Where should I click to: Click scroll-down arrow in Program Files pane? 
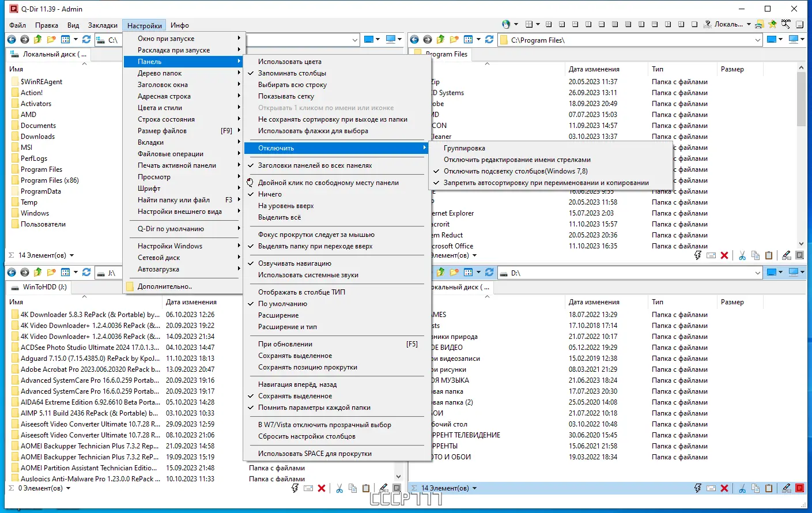[801, 244]
